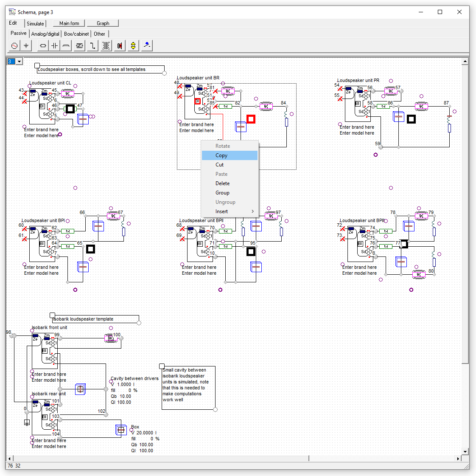The image size is (476, 476).
Task: Choose the transformer component tool
Action: [x=106, y=45]
